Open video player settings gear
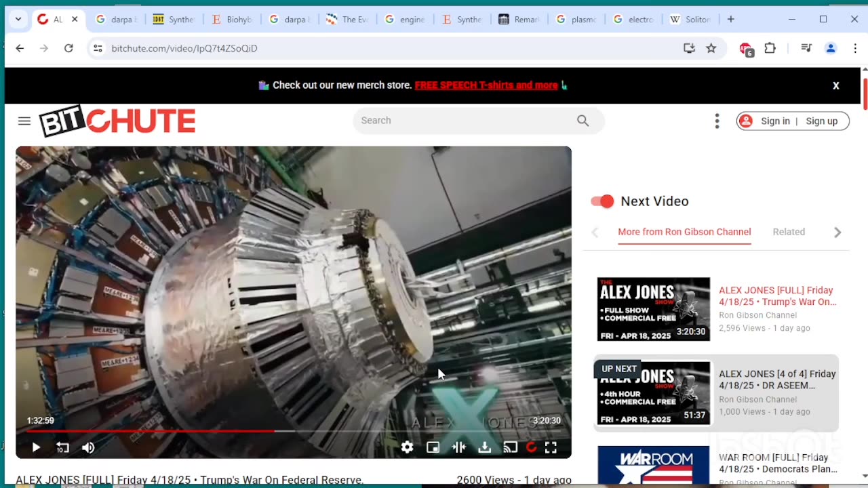Screen dimensions: 868x488 (x=407, y=447)
